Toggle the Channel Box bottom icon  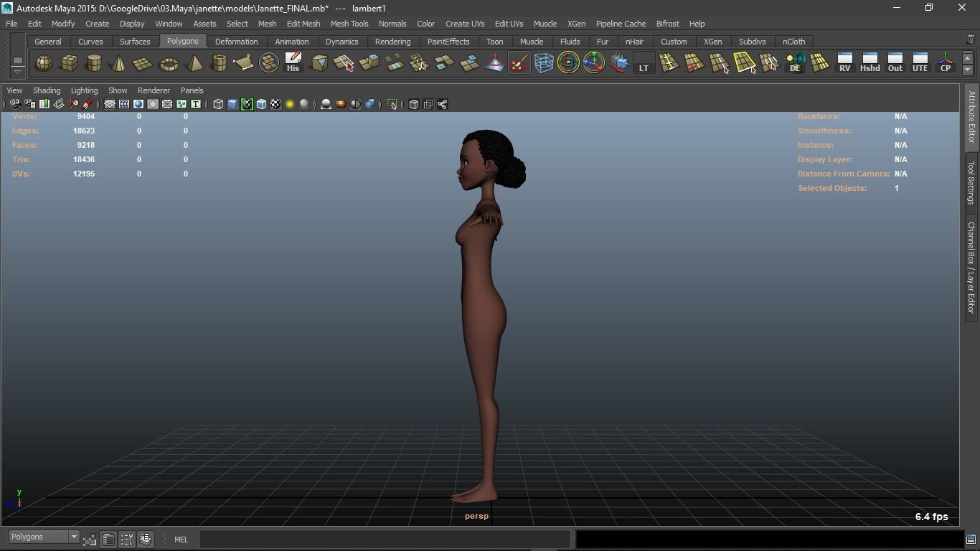point(146,539)
